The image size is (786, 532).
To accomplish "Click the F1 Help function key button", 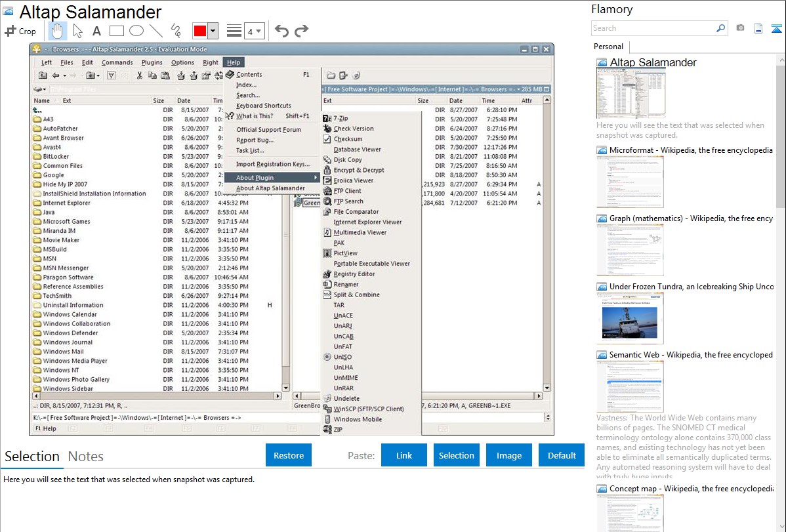I will [x=46, y=429].
